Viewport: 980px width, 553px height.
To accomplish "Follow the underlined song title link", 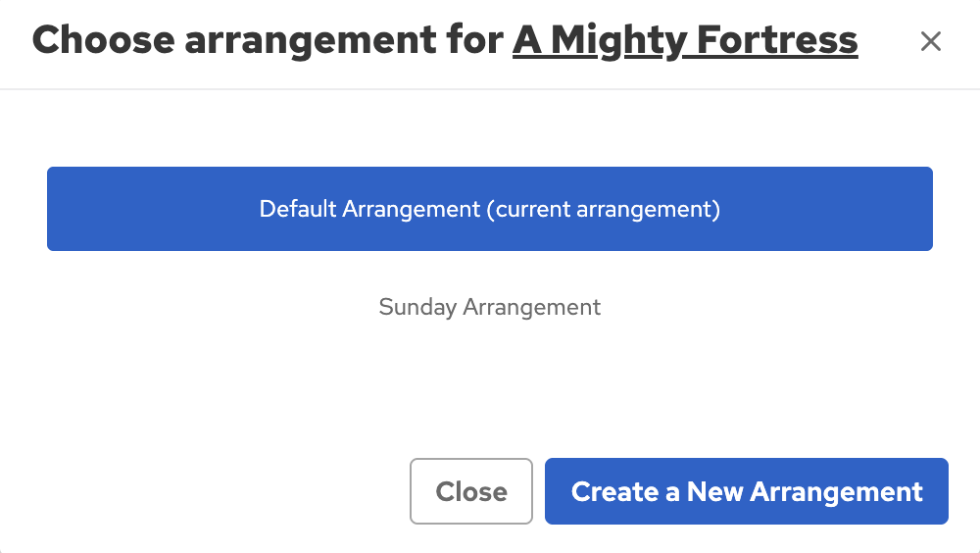I will [685, 40].
